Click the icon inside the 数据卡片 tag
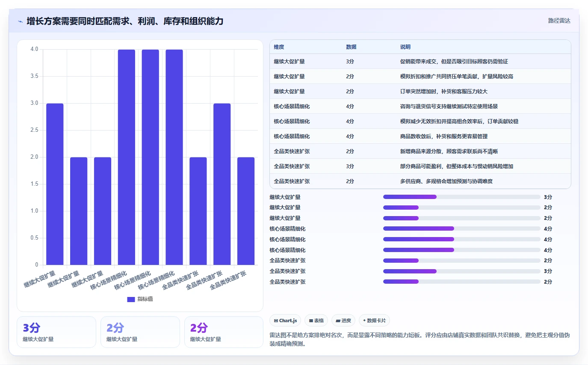The width and height of the screenshot is (588, 365). coord(364,320)
